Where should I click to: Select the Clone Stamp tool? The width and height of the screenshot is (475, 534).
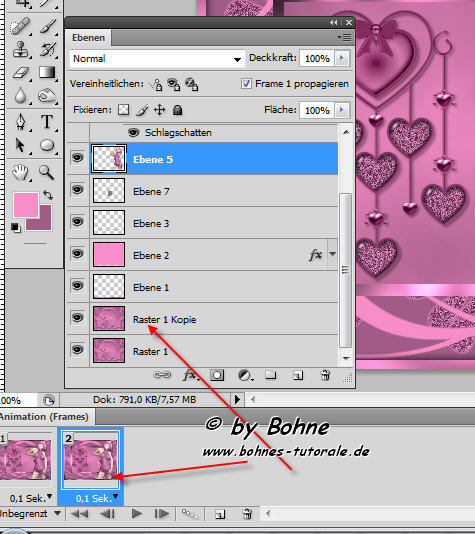click(x=21, y=50)
